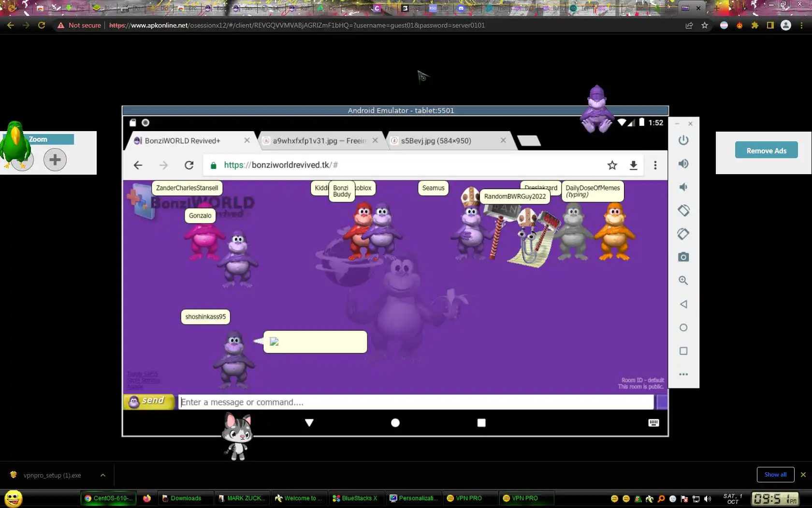
Task: Click the Remove Ads button
Action: (766, 150)
